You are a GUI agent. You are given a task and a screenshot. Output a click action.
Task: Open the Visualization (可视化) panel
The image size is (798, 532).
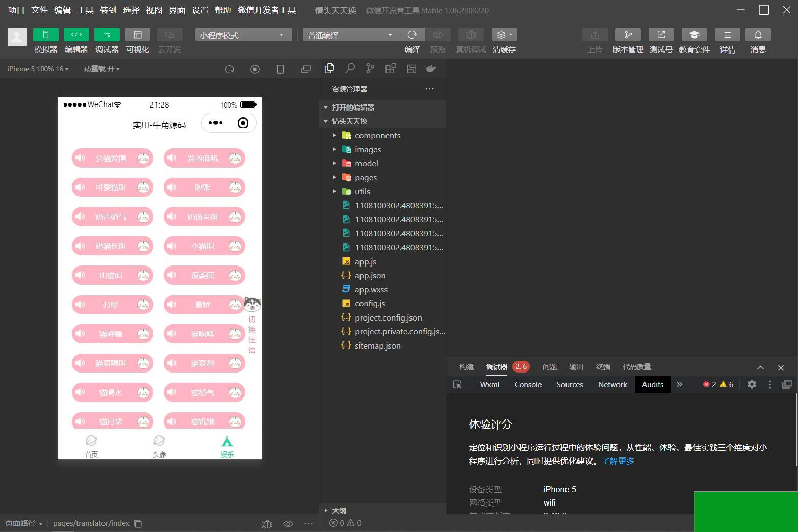tap(138, 35)
